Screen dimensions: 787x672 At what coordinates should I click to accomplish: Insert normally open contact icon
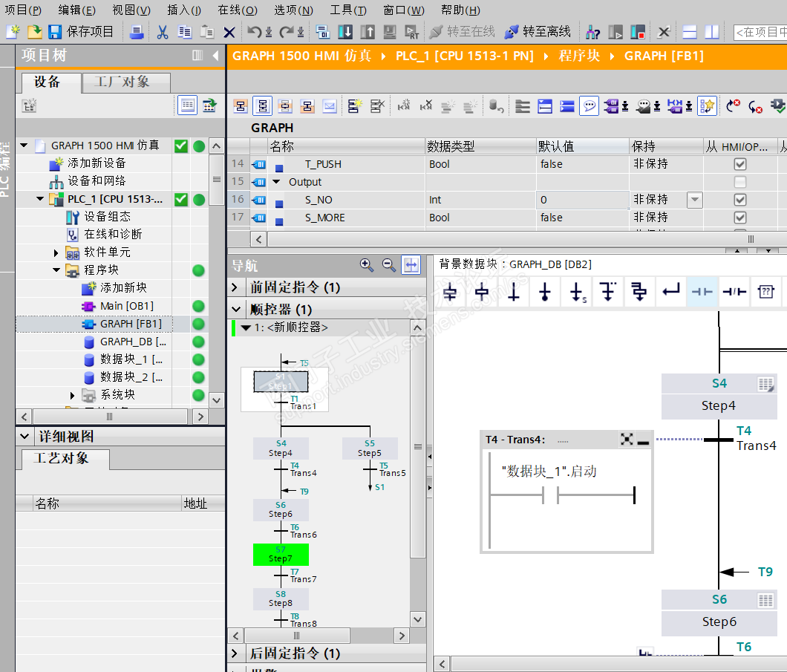[702, 291]
